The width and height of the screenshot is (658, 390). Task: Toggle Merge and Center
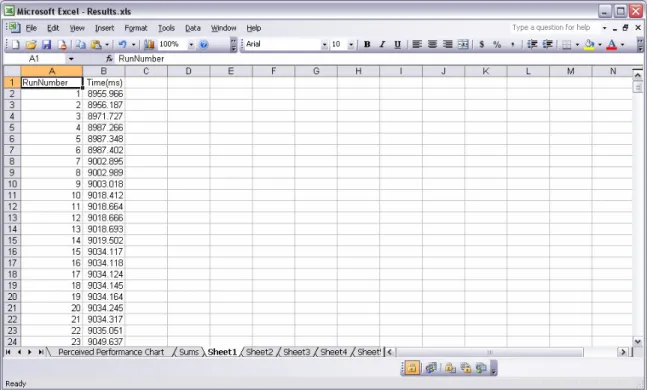(463, 44)
